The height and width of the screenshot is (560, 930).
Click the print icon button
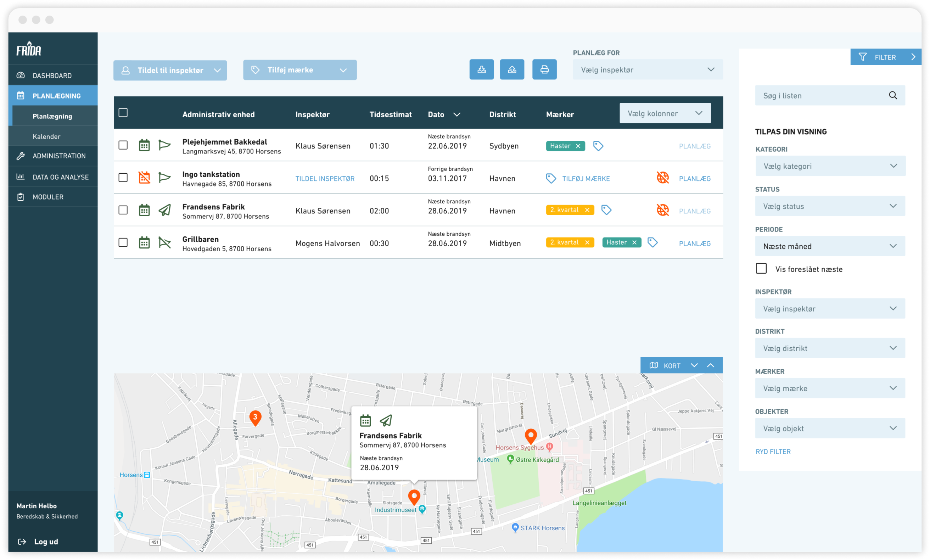coord(544,69)
